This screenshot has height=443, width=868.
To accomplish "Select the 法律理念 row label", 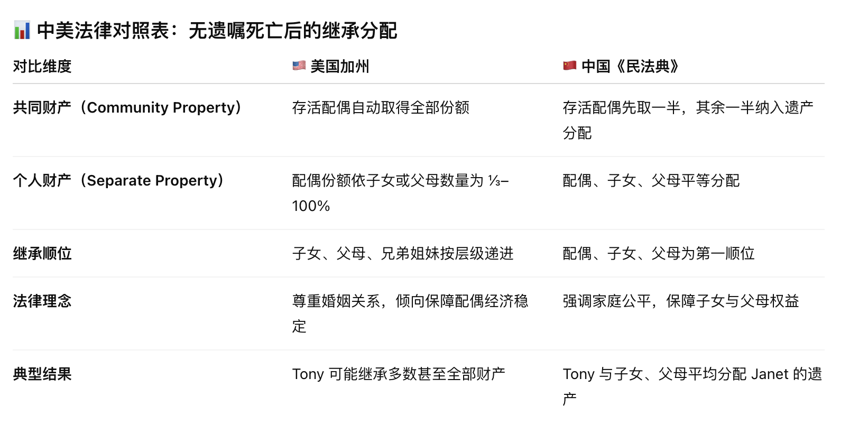I will [x=42, y=301].
